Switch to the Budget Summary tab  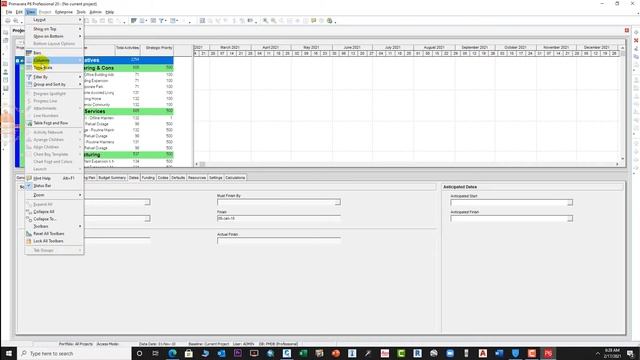[112, 178]
